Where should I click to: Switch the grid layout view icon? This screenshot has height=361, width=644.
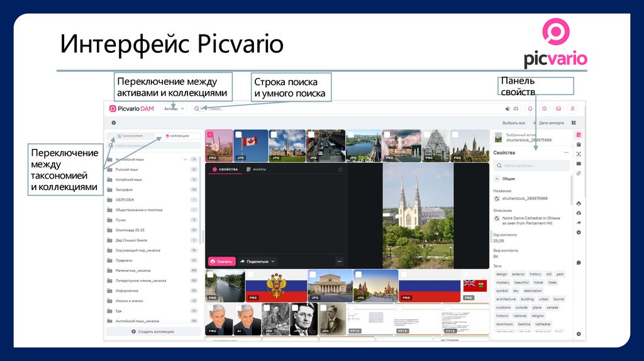click(574, 123)
